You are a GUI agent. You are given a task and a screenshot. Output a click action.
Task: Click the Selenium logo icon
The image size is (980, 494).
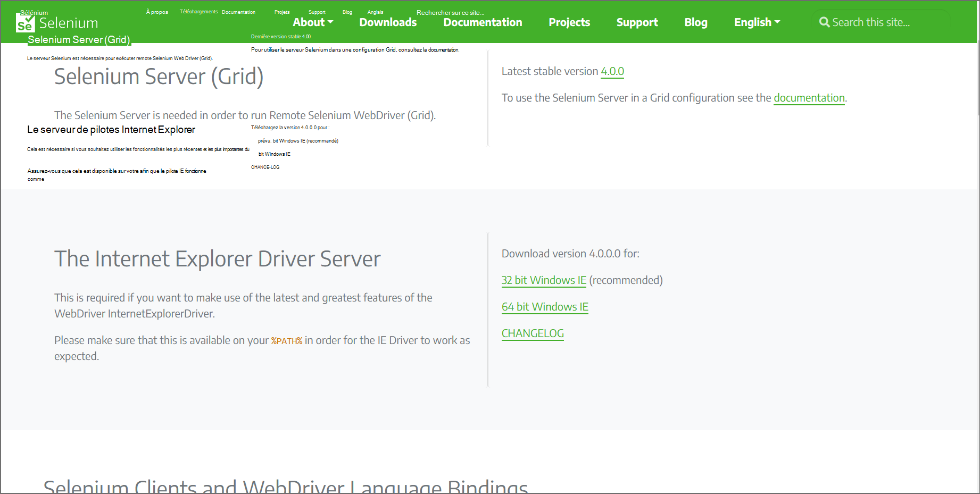26,23
